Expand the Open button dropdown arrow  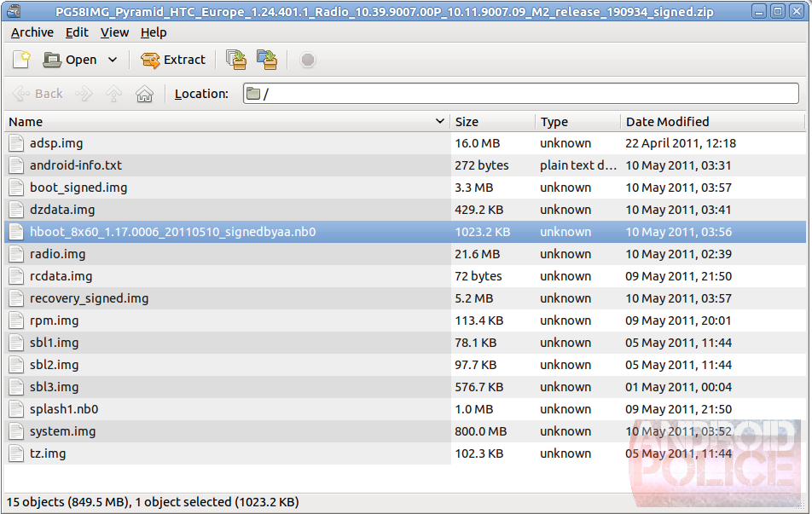tap(113, 60)
